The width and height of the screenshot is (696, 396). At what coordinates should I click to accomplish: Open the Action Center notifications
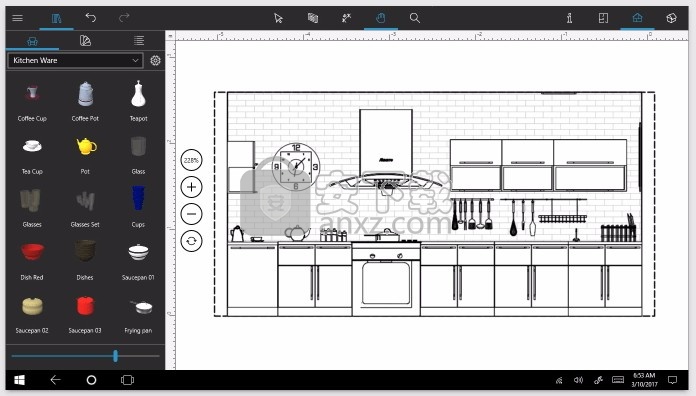click(x=673, y=380)
